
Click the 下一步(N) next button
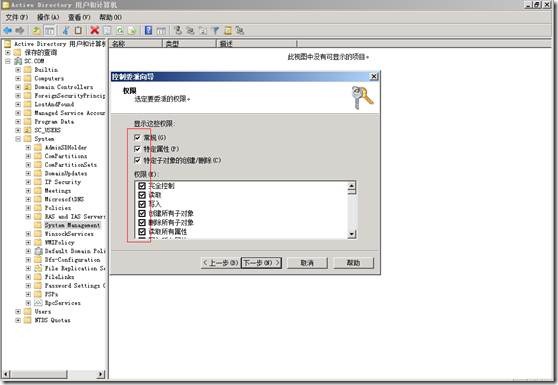click(x=262, y=263)
